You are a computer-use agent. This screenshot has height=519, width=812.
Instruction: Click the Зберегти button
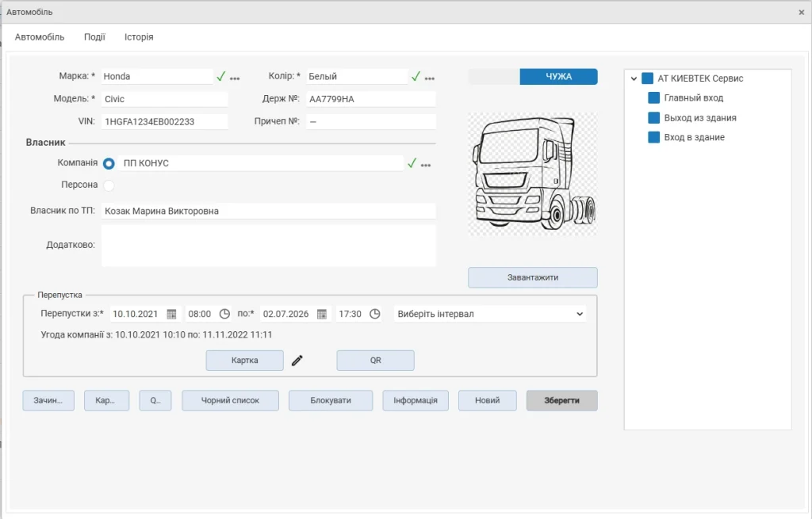coord(562,400)
